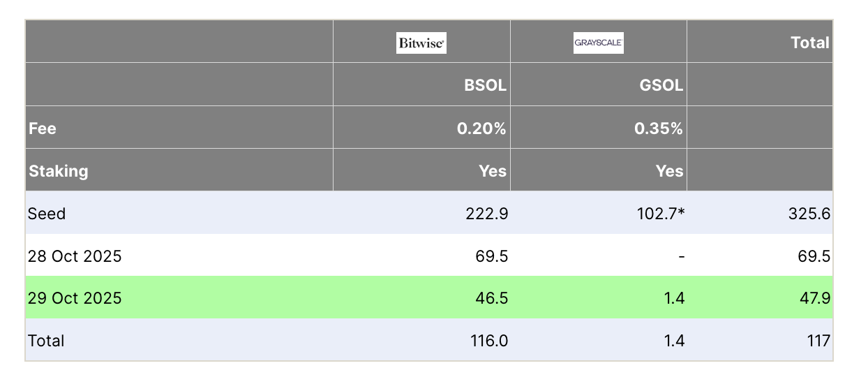Viewport: 868px width, 391px height.
Task: Click the Fee row label
Action: [x=43, y=128]
